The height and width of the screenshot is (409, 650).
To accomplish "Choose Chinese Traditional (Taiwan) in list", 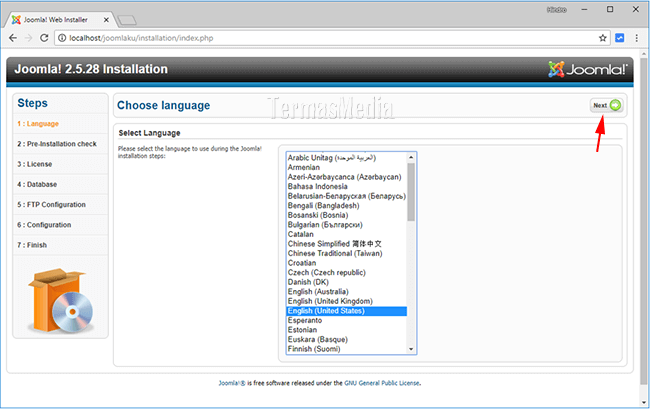I will 347,253.
